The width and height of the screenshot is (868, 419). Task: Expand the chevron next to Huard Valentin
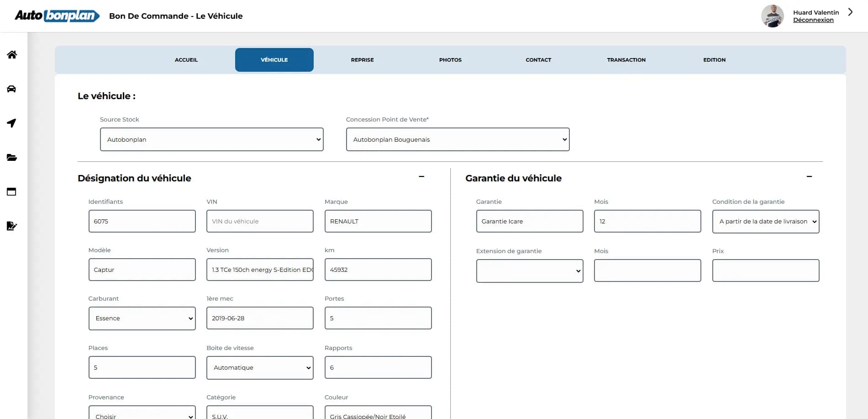(850, 12)
